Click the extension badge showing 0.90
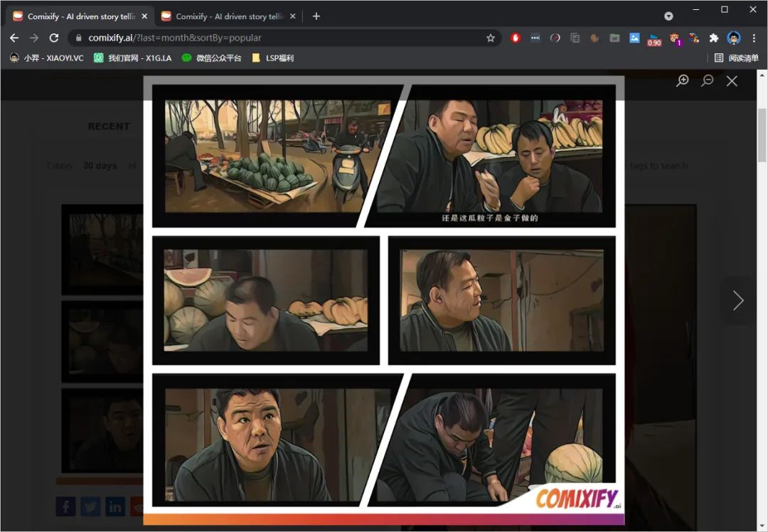768x532 pixels. 654,40
